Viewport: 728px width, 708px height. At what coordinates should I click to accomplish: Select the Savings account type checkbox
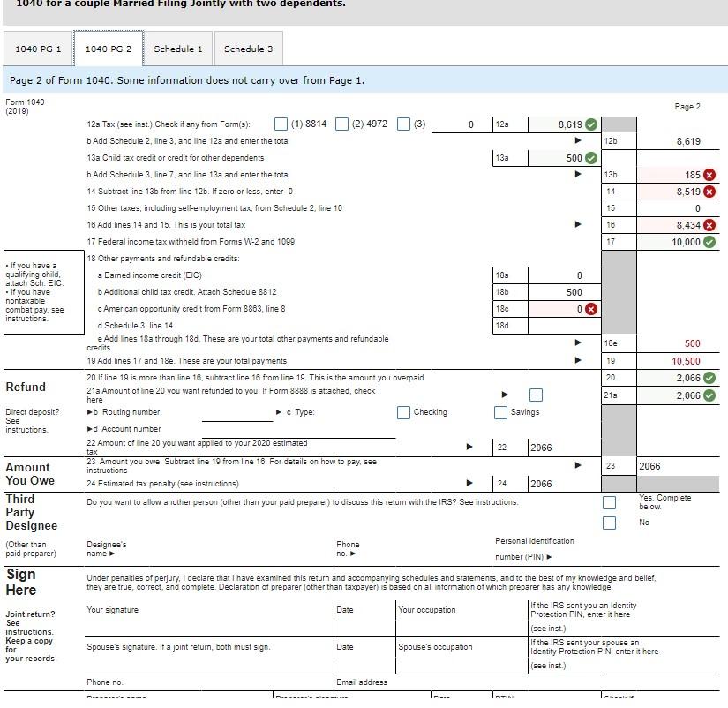500,412
